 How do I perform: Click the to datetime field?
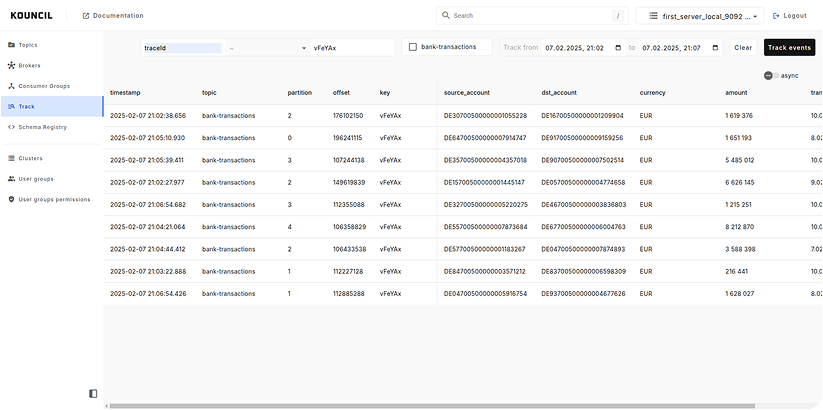click(680, 47)
